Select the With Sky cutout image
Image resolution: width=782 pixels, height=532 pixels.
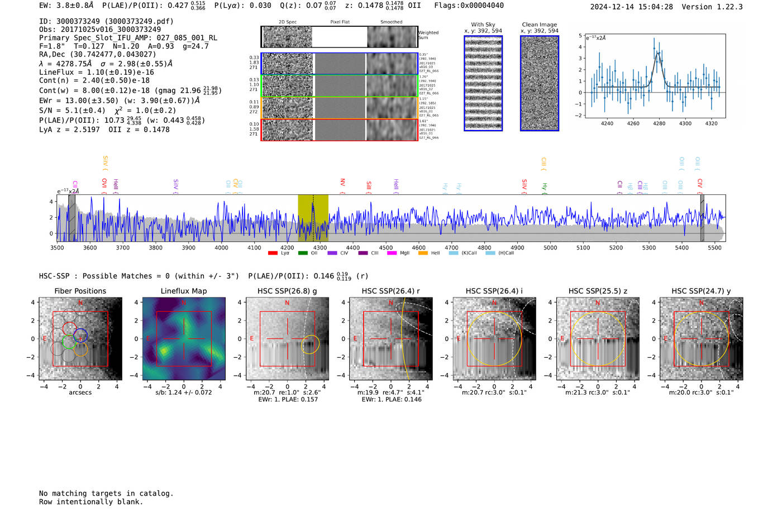click(483, 83)
